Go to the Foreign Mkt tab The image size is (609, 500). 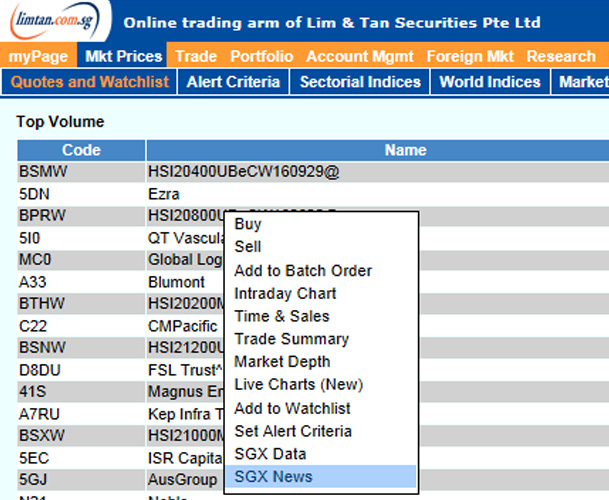(x=470, y=56)
